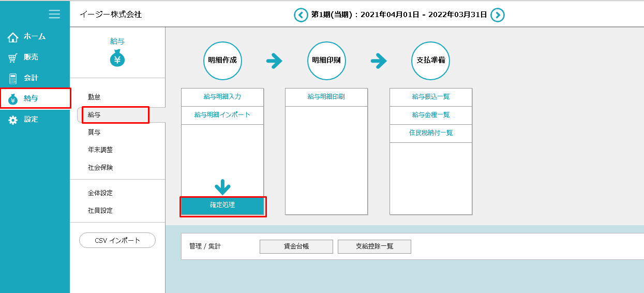This screenshot has width=644, height=293.
Task: Open 勤怠 submenu item
Action: pos(94,97)
